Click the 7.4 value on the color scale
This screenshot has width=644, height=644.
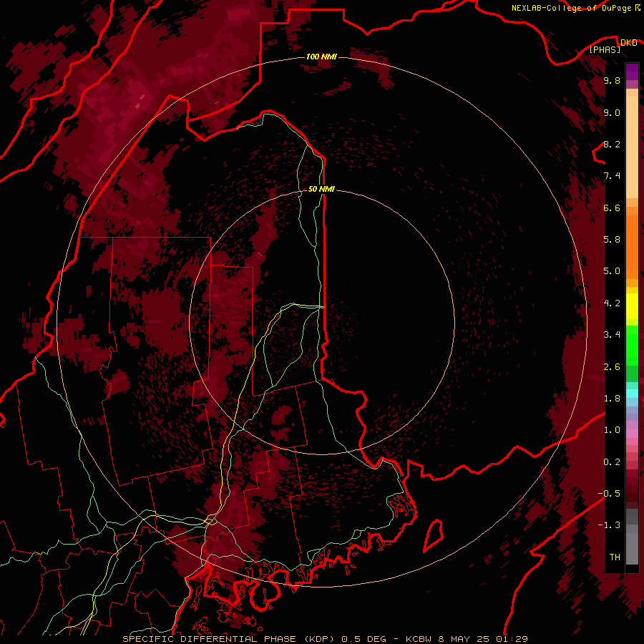tap(612, 176)
